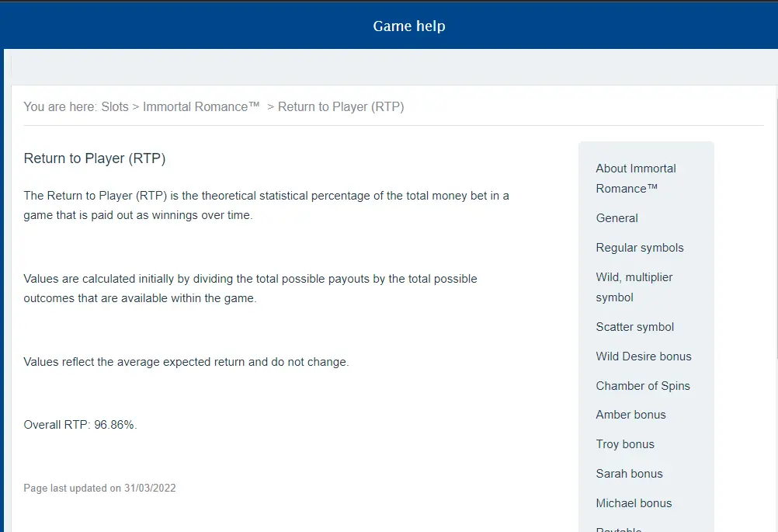The height and width of the screenshot is (532, 778).
Task: Open the Troy bonus topic
Action: [x=625, y=444]
